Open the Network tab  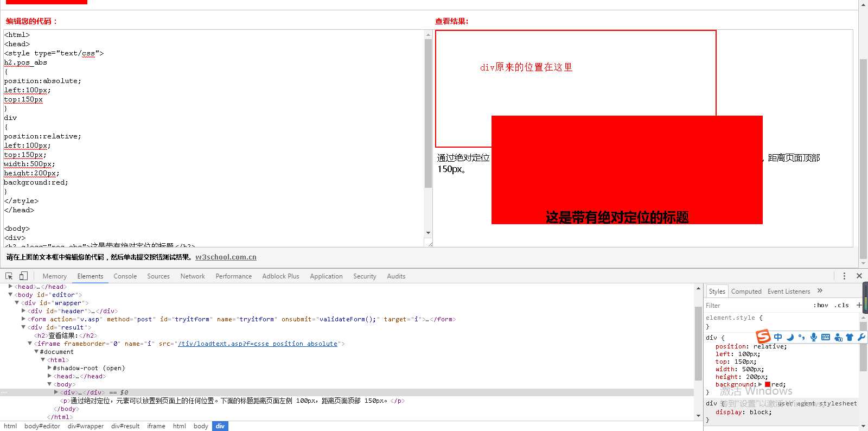pyautogui.click(x=193, y=276)
